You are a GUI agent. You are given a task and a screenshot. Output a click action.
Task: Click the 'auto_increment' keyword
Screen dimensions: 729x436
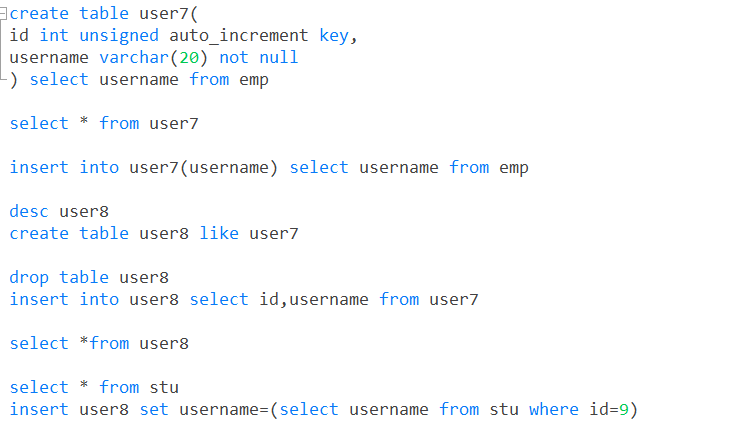239,36
